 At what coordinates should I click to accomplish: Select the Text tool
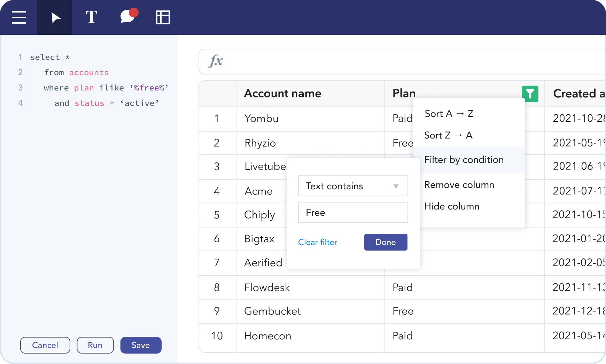point(91,17)
